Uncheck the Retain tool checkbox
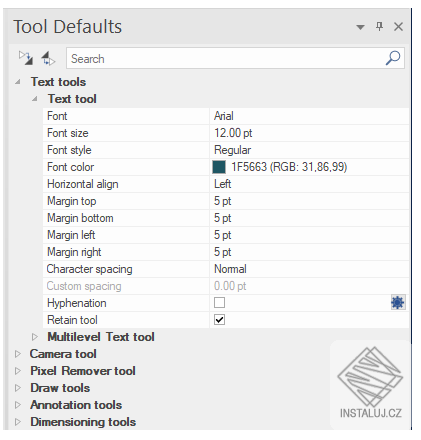This screenshot has height=440, width=421. [219, 320]
